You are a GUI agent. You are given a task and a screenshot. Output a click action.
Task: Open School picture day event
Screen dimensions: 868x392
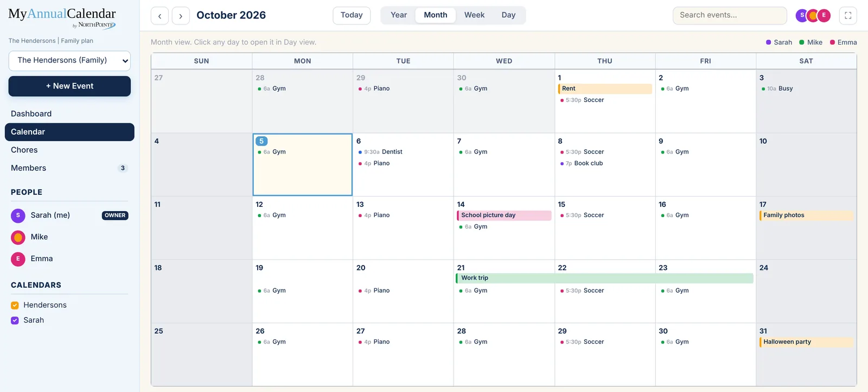pos(504,216)
